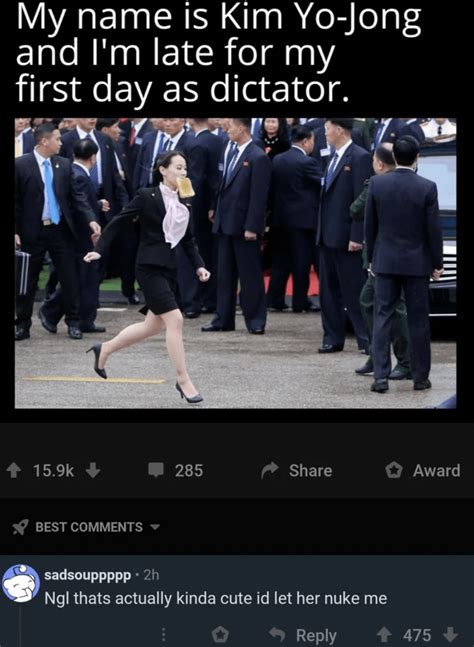Give award using comment's badge icon
The width and height of the screenshot is (474, 647).
220,635
